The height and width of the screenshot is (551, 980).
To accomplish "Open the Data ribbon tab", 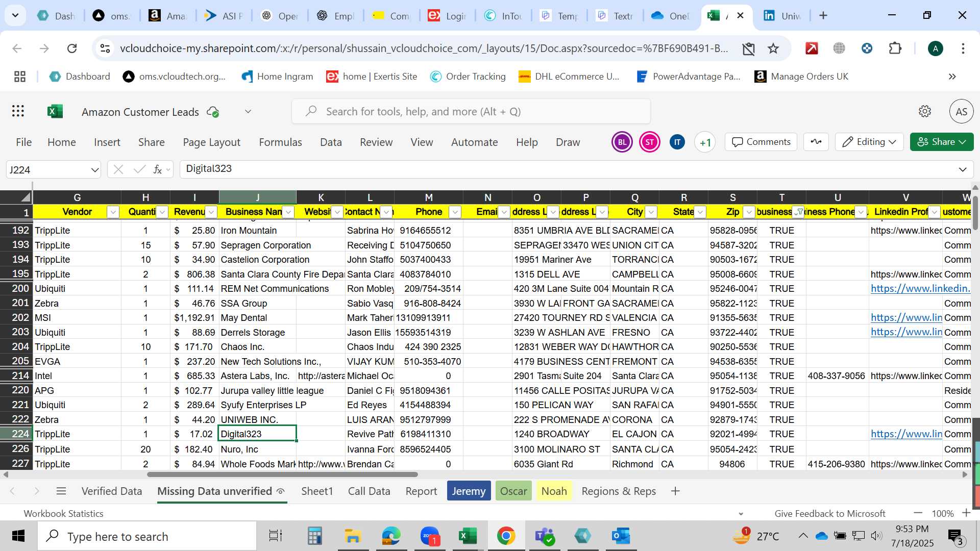I will (331, 142).
